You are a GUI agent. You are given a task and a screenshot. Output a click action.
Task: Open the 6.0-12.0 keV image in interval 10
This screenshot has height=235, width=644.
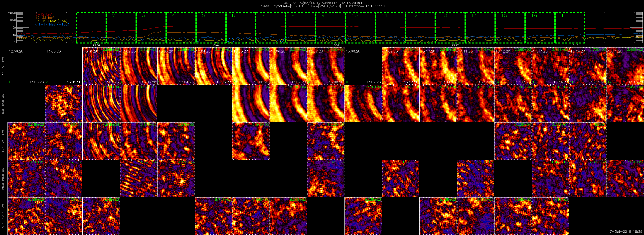[363, 103]
